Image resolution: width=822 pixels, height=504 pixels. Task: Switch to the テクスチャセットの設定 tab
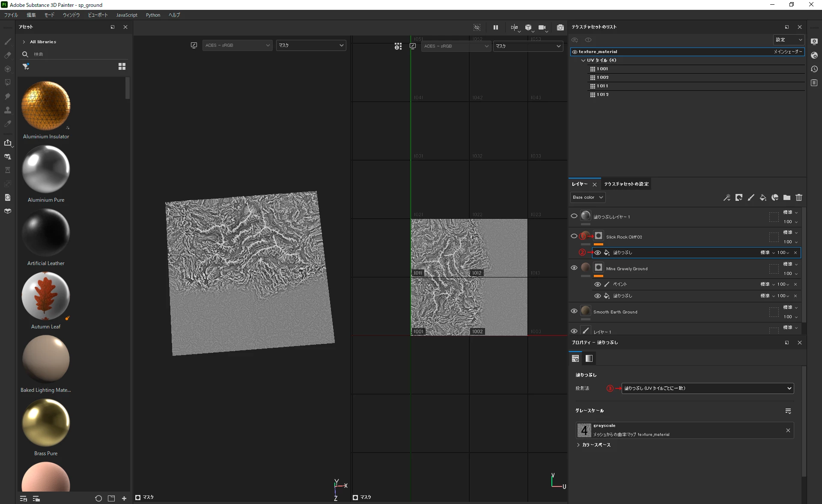626,184
